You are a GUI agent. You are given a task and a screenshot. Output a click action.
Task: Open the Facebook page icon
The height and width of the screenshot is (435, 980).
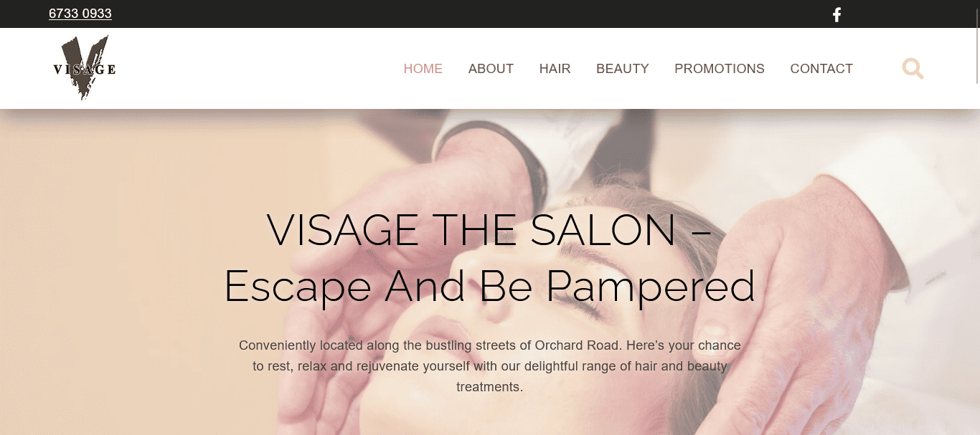tap(837, 14)
